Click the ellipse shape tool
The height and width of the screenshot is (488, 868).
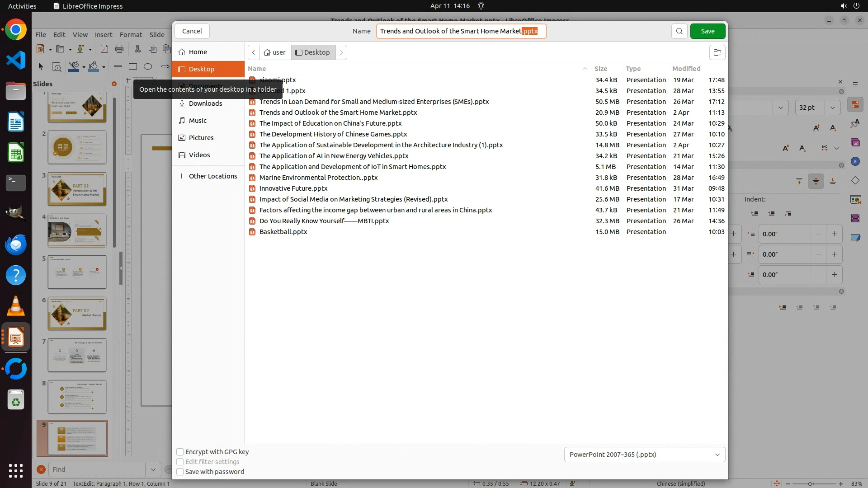point(148,67)
